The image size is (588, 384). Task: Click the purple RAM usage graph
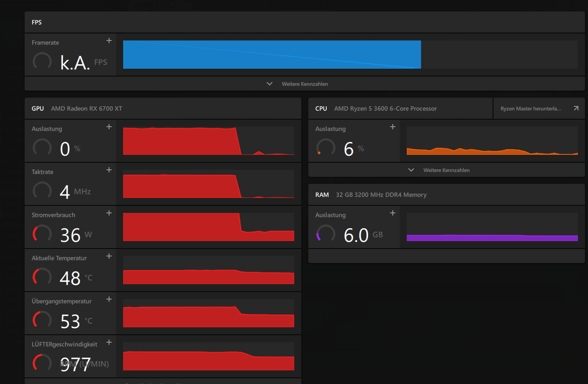(492, 238)
